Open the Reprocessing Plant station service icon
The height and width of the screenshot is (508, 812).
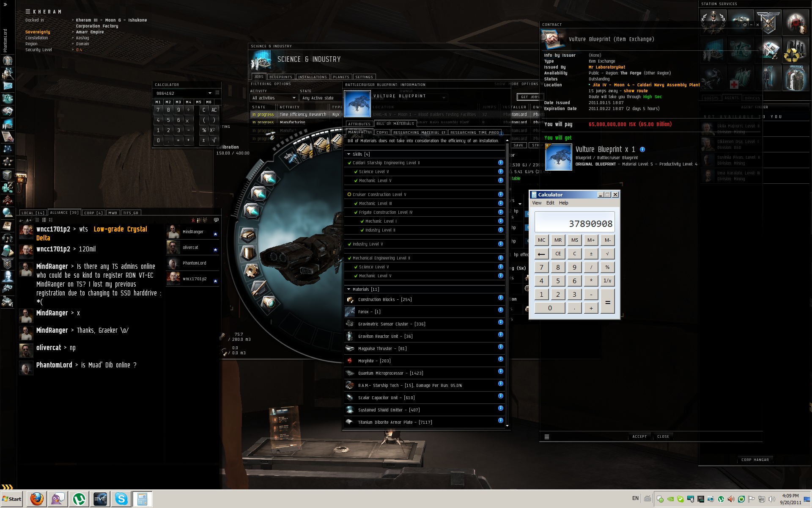click(x=795, y=51)
